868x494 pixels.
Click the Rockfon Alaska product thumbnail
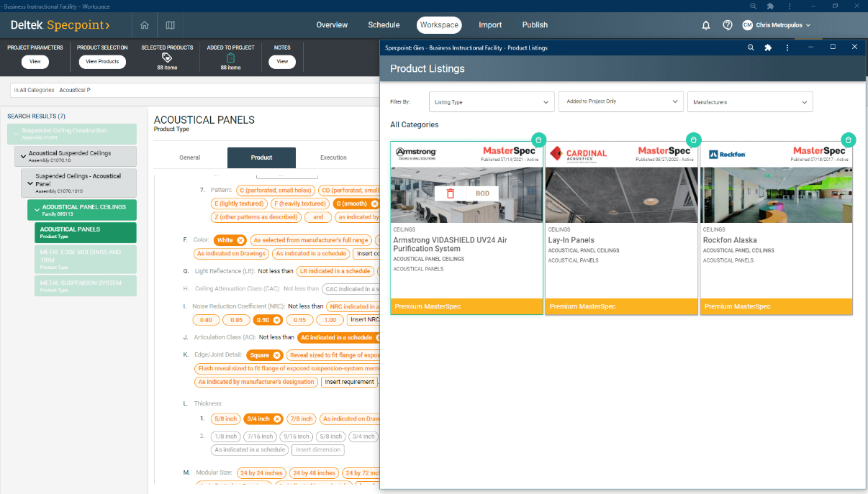(x=776, y=194)
